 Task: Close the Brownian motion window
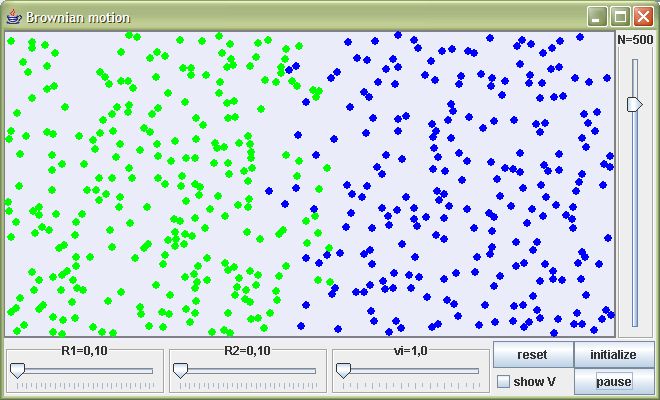click(644, 17)
